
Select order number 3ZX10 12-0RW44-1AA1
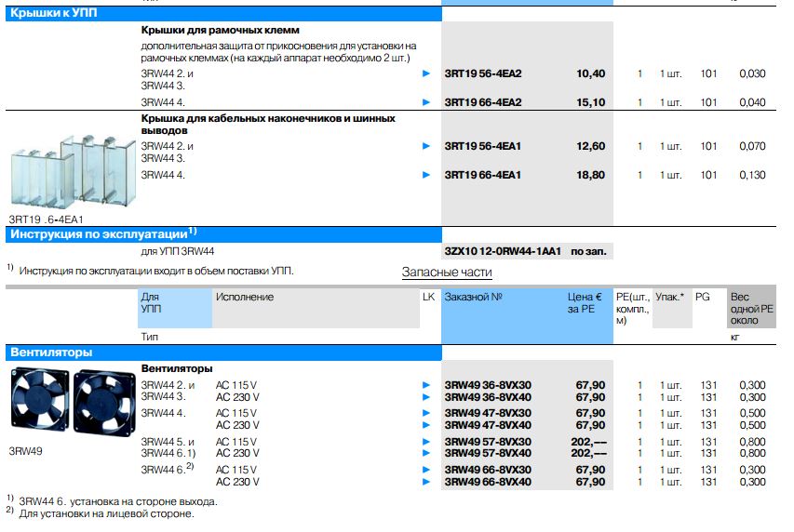503,251
